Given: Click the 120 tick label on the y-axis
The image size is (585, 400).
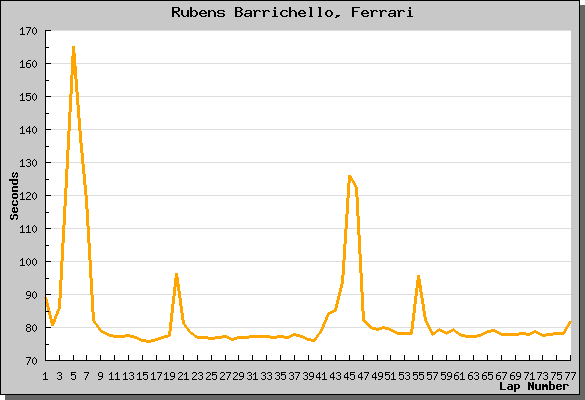Looking at the screenshot, I should coord(28,196).
